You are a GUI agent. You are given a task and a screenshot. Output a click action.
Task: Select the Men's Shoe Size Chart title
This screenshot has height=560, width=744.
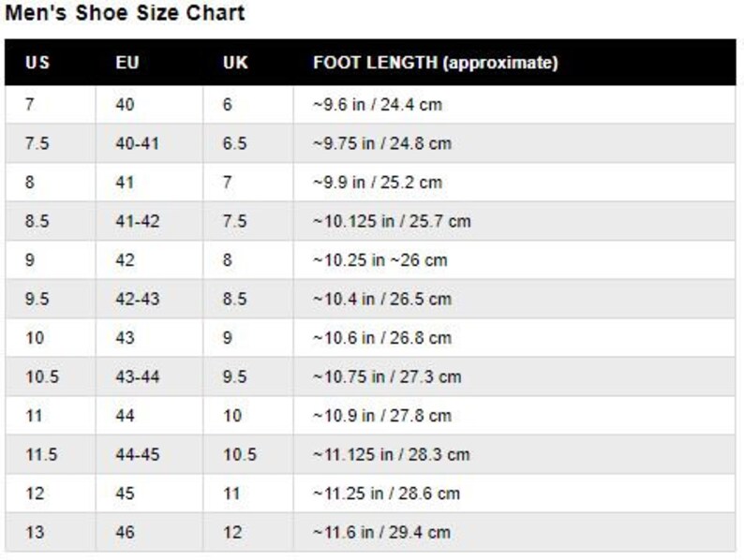(x=125, y=13)
